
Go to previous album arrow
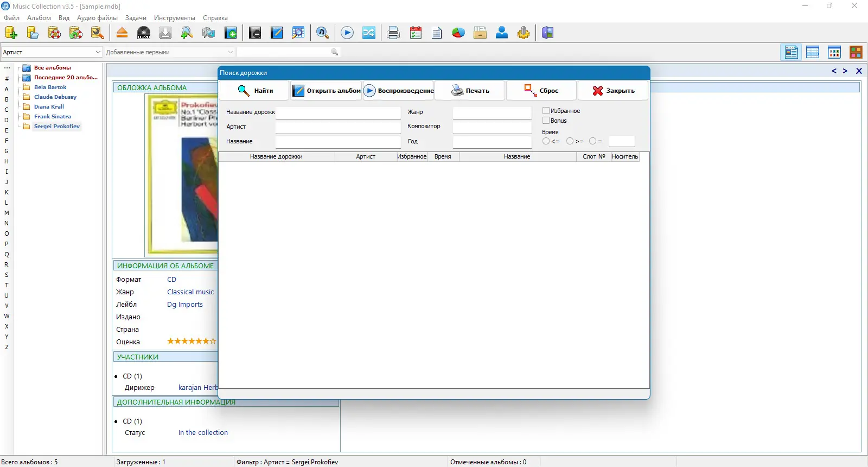point(834,71)
